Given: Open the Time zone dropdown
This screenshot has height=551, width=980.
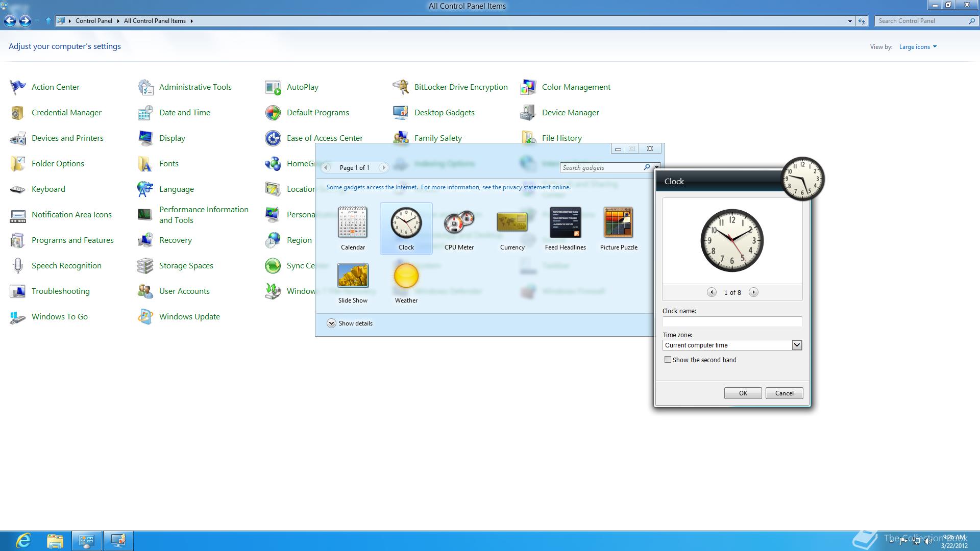Looking at the screenshot, I should pos(796,345).
